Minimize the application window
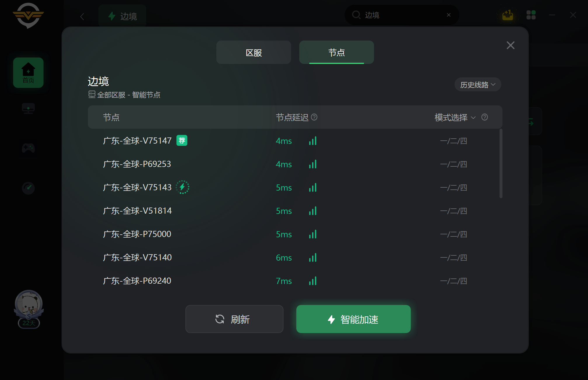The image size is (588, 380). tap(552, 15)
